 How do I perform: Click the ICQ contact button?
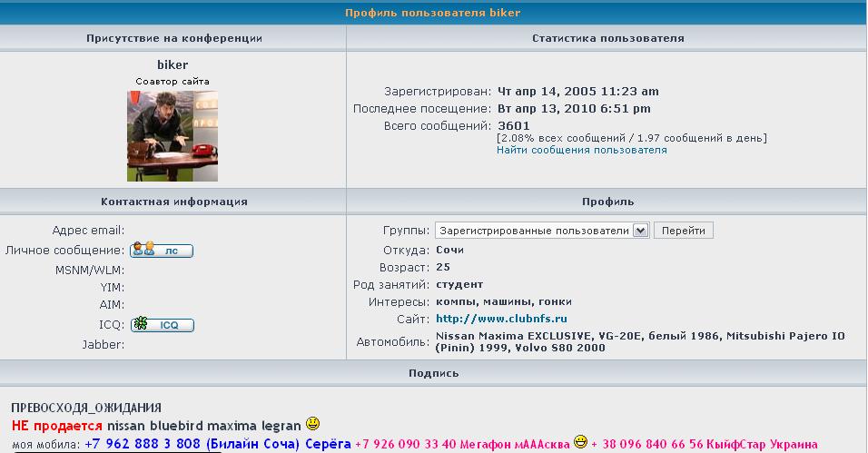(x=162, y=324)
